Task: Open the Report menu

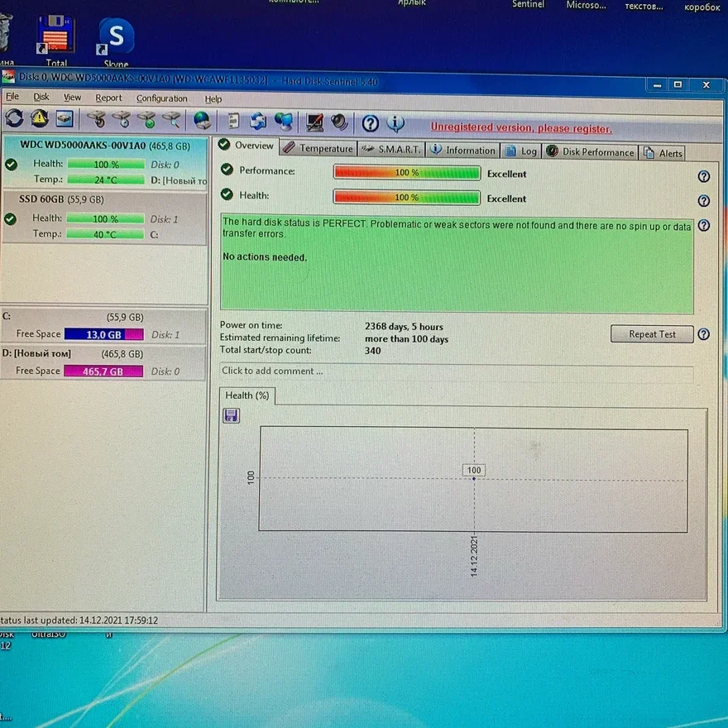Action: [108, 98]
